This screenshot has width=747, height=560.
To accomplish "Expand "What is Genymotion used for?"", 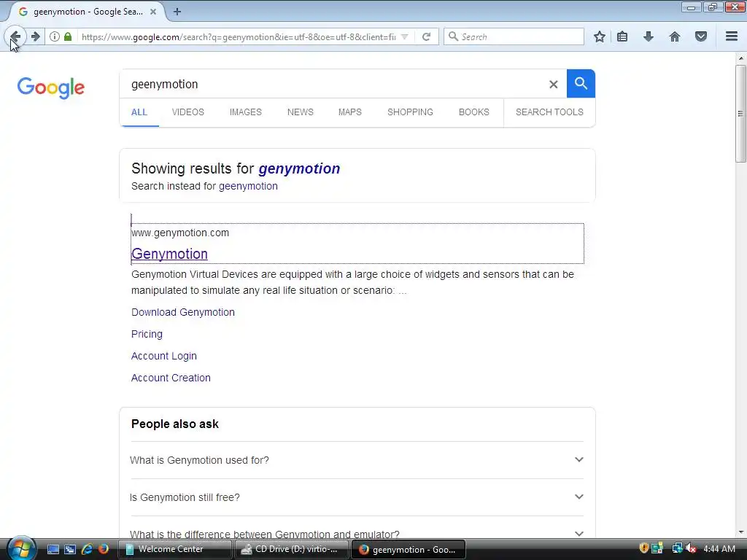I will click(357, 460).
